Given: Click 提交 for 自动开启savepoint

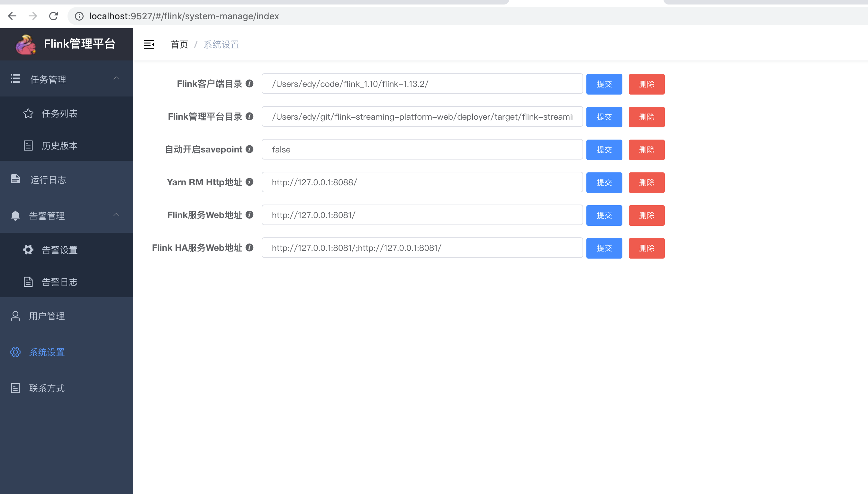Looking at the screenshot, I should pyautogui.click(x=604, y=150).
